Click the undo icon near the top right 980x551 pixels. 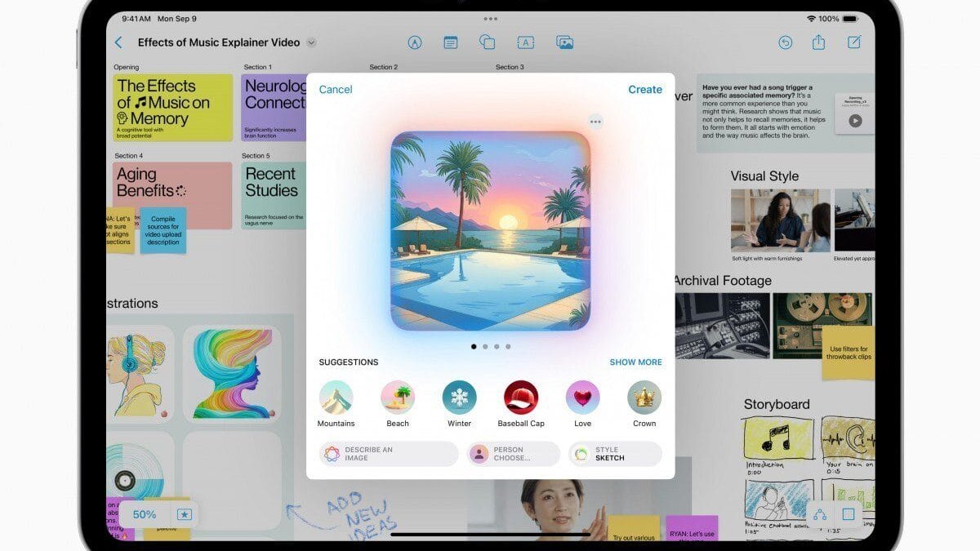pos(784,42)
